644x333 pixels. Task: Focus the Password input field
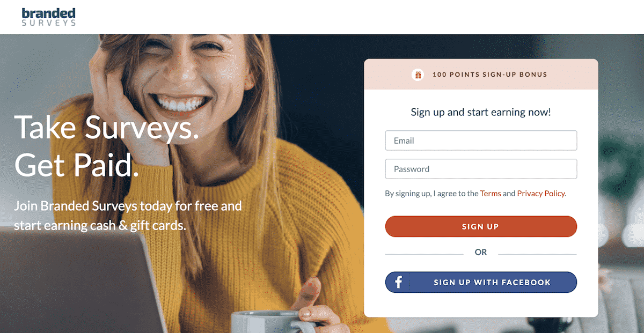[x=481, y=169]
